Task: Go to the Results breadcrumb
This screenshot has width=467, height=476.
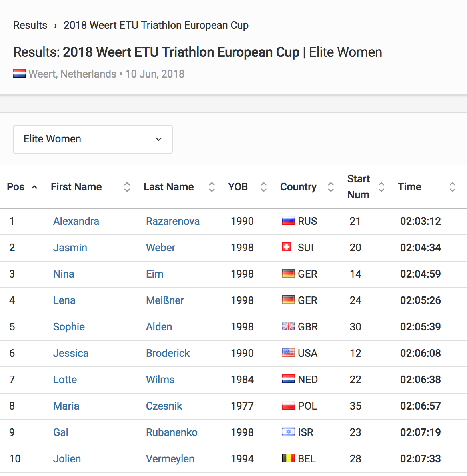Action: [30, 25]
